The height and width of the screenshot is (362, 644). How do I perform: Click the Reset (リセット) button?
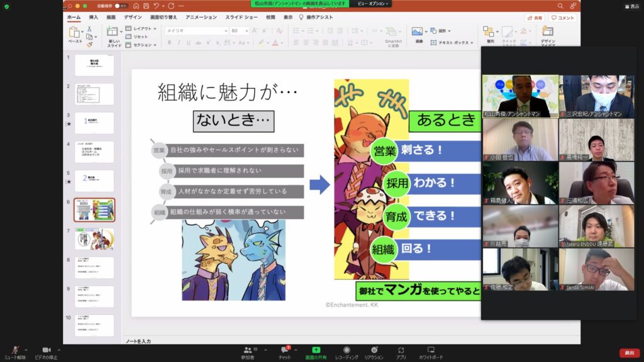[136, 37]
